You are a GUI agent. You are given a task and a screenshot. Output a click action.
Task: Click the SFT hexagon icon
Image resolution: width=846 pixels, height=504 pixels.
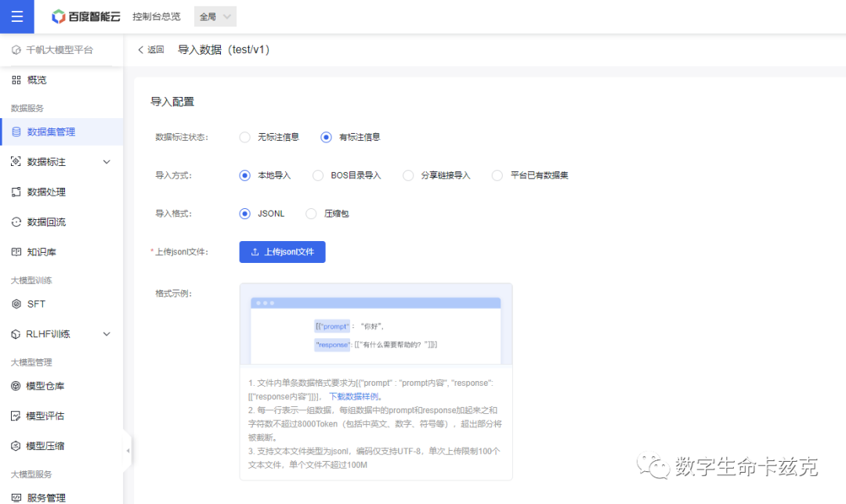click(x=16, y=304)
